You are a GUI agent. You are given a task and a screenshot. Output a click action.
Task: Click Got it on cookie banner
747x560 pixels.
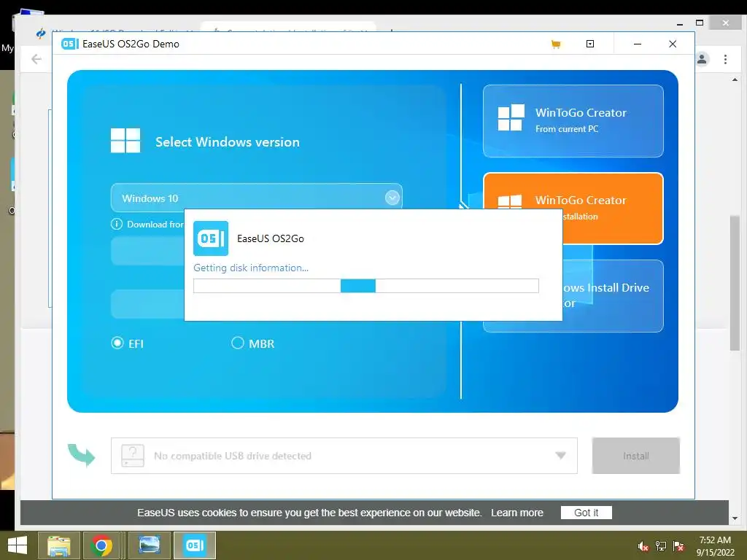tap(586, 513)
